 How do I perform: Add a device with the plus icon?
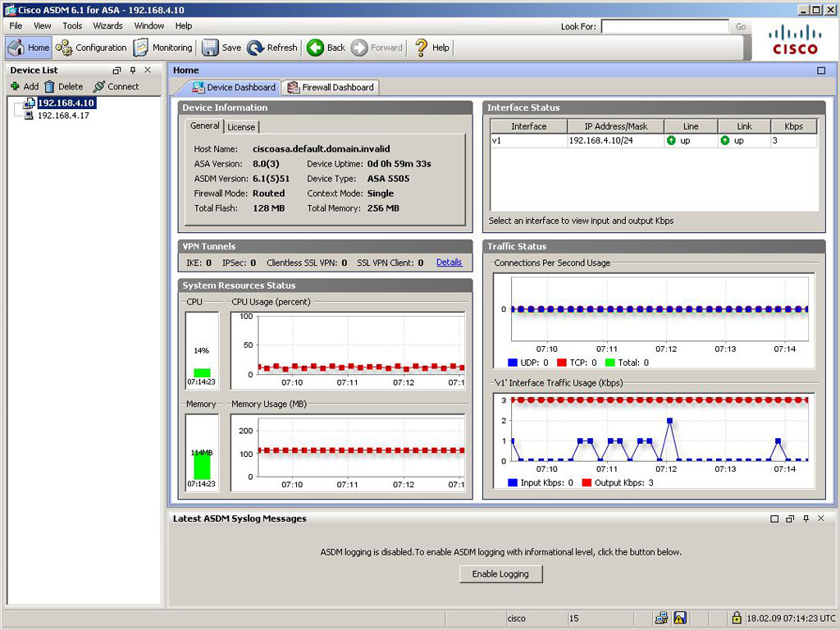coord(15,86)
